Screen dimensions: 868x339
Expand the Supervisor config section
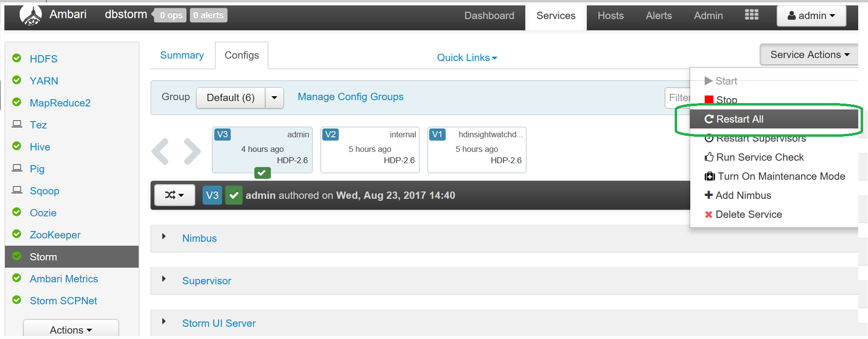207,281
